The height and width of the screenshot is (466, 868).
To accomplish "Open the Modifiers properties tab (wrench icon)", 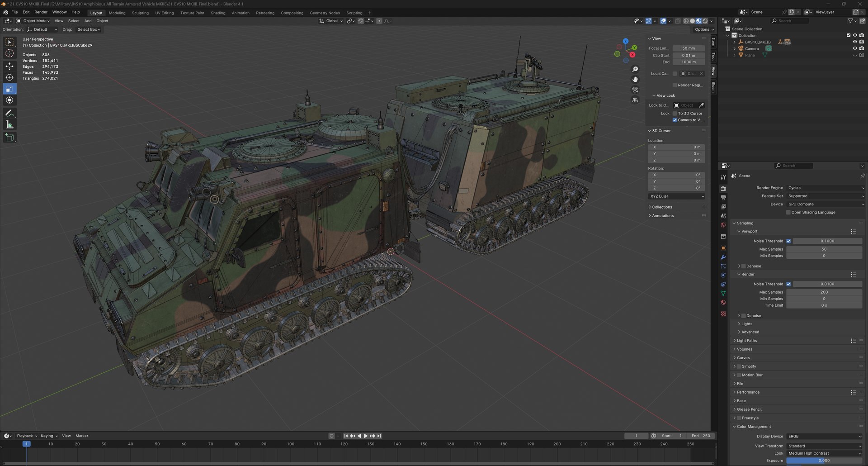I will [723, 257].
